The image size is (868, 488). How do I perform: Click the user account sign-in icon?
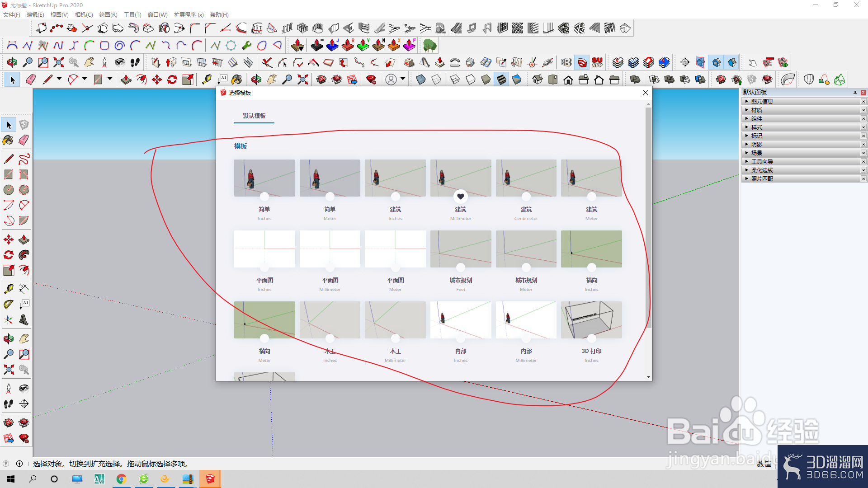[x=391, y=80]
